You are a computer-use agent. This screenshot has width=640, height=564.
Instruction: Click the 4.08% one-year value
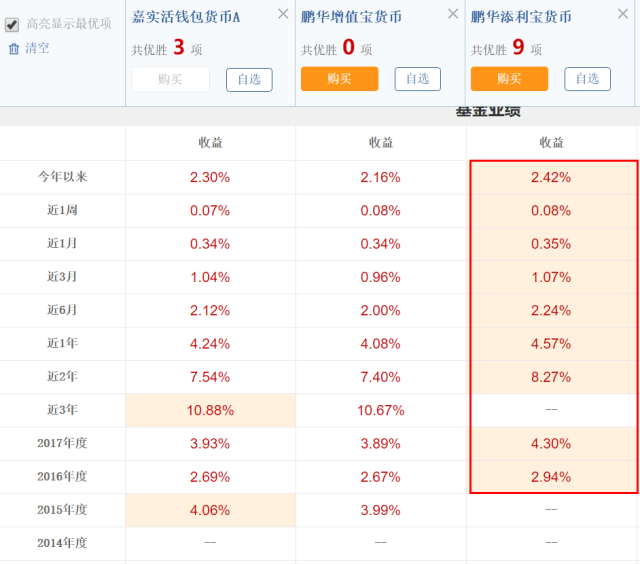coord(380,344)
